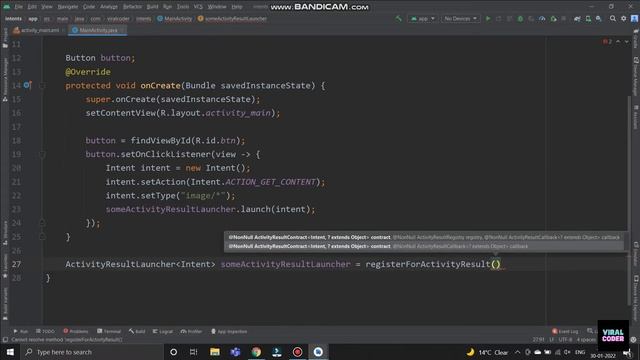Image resolution: width=640 pixels, height=360 pixels.
Task: Open the Edit menu
Action: pos(32,7)
